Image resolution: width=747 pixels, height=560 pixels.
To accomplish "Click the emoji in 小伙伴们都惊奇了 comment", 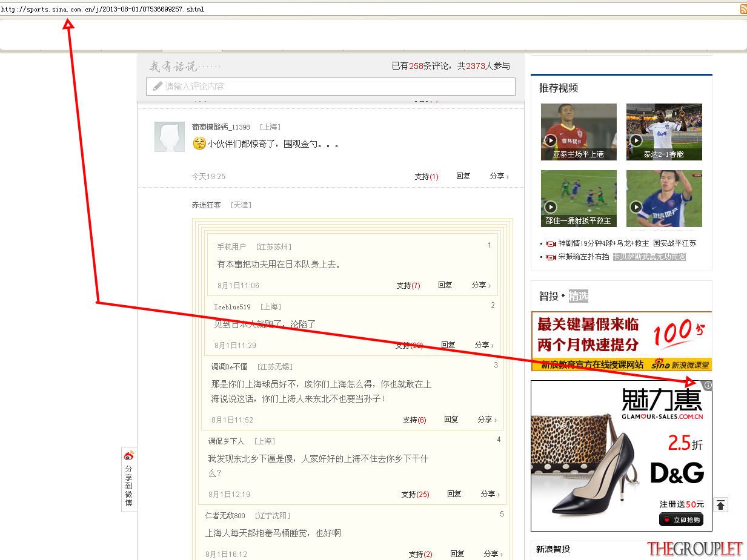I will [x=199, y=143].
